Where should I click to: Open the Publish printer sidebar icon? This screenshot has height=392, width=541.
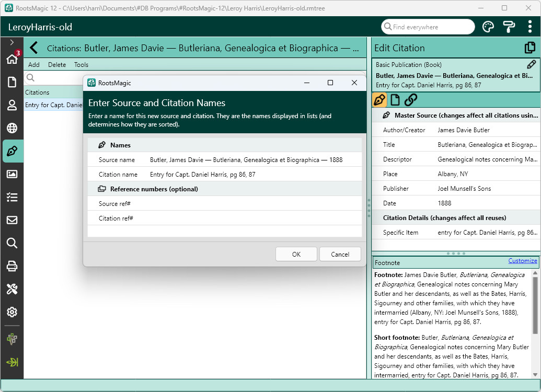click(11, 266)
